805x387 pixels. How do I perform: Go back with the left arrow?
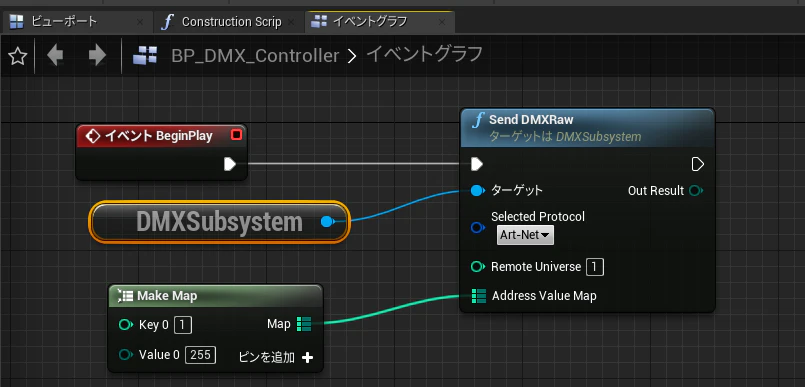(x=55, y=55)
